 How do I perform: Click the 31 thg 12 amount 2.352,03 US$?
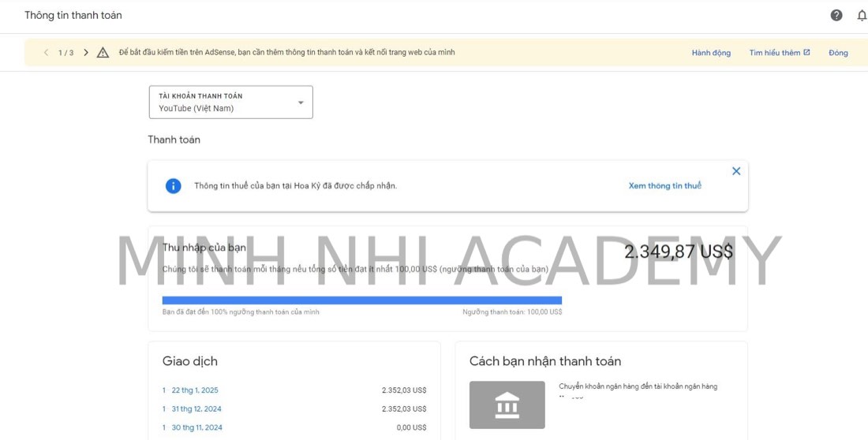[x=404, y=409]
